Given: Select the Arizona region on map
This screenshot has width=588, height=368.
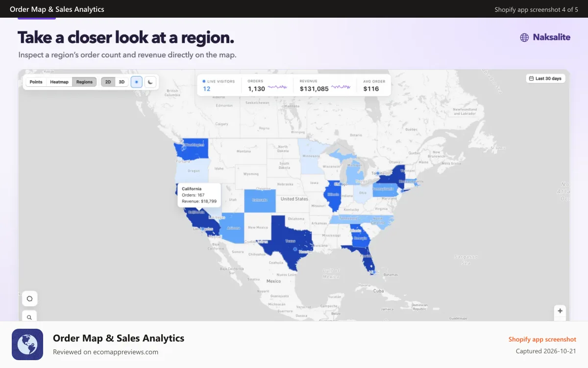Looking at the screenshot, I should 233,228.
